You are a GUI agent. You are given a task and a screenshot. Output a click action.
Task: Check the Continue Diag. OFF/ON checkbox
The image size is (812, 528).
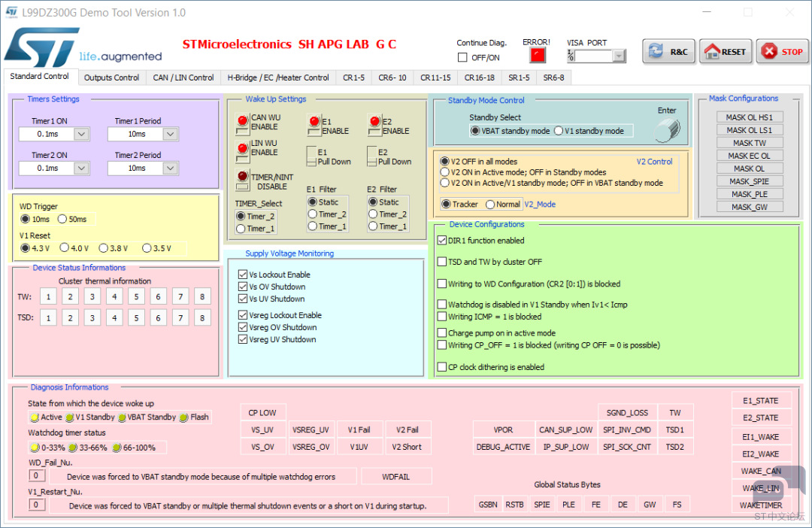[x=462, y=57]
